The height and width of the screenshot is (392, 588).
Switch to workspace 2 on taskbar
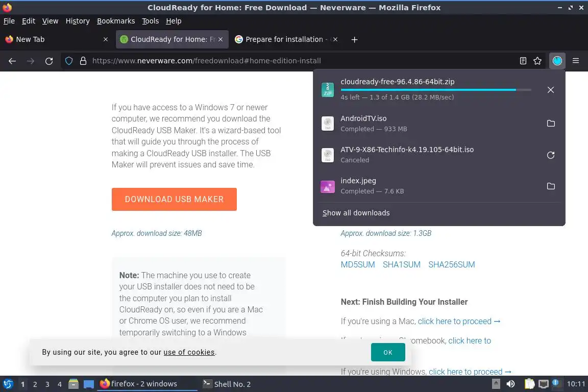pos(35,384)
